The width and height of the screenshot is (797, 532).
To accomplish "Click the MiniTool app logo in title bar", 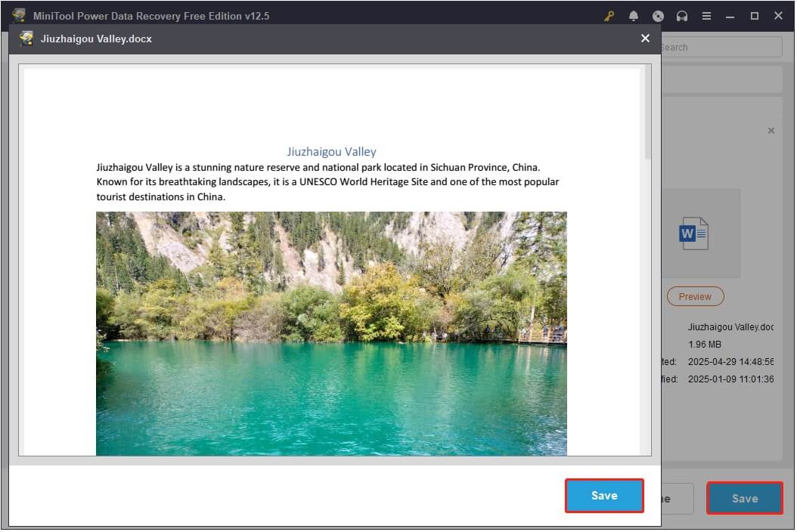I will [18, 16].
